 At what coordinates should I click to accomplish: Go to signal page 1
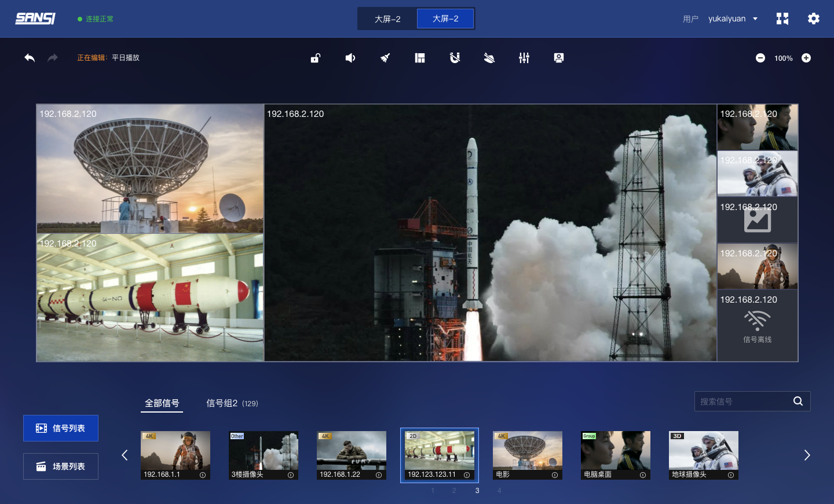pyautogui.click(x=433, y=491)
